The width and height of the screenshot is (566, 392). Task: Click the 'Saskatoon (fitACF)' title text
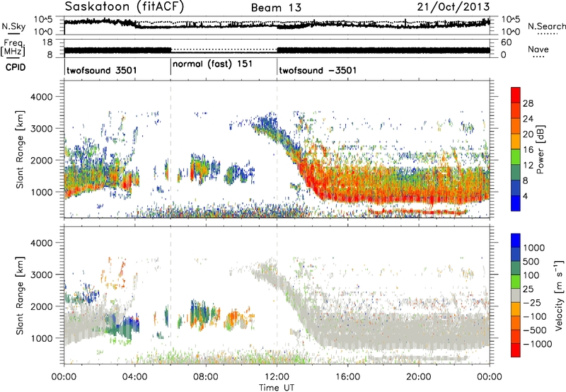(x=125, y=7)
